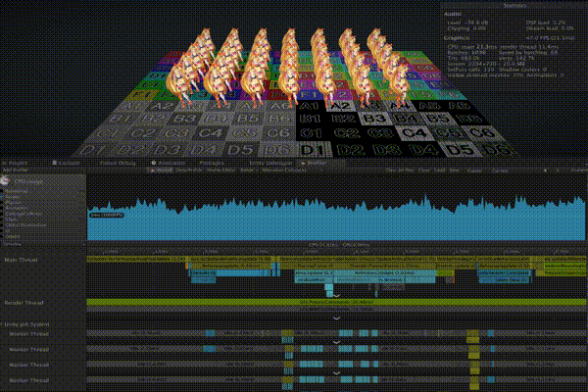This screenshot has height=392, width=588.
Task: Switch to the Project tab
Action: (16, 162)
